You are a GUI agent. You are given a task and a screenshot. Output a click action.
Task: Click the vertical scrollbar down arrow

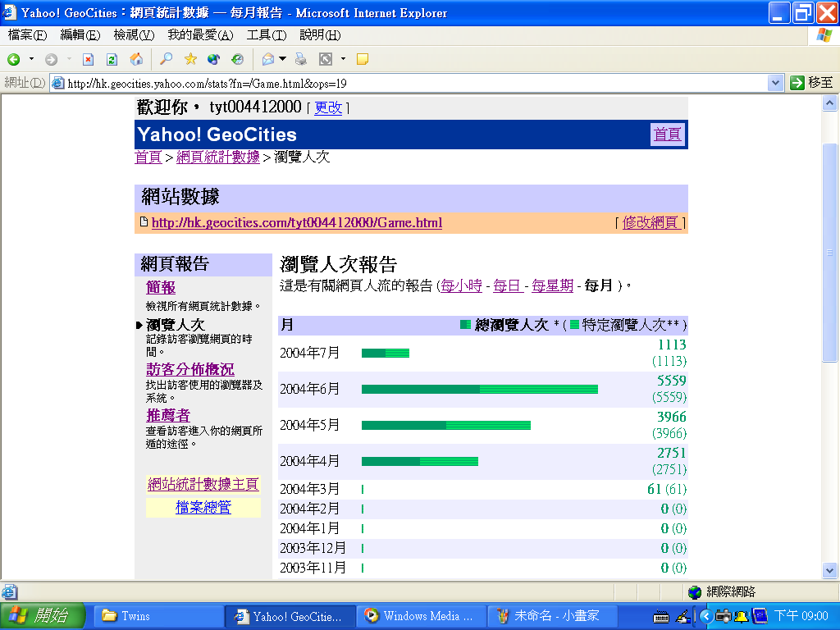tap(829, 571)
